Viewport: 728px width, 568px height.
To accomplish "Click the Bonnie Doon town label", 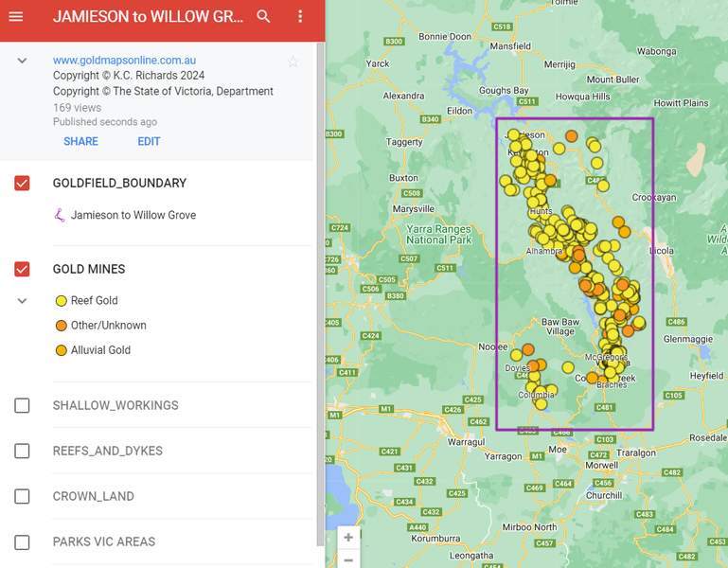I will point(445,36).
